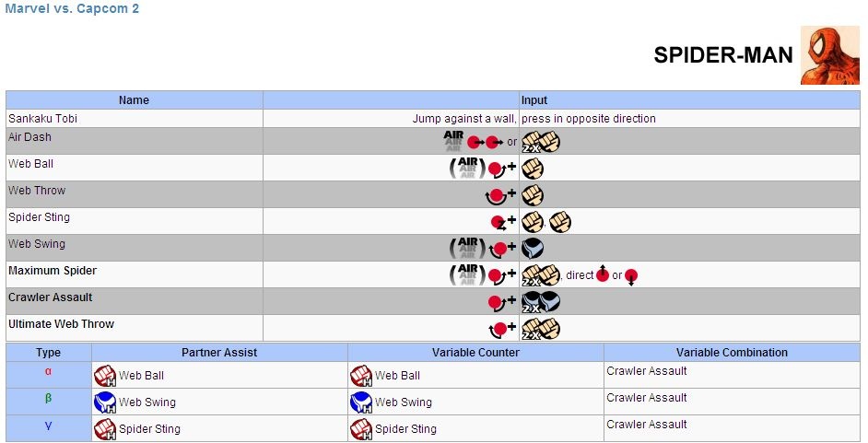868x443 pixels.
Task: Click the double punch icon in Air Dash row
Action: click(x=541, y=142)
